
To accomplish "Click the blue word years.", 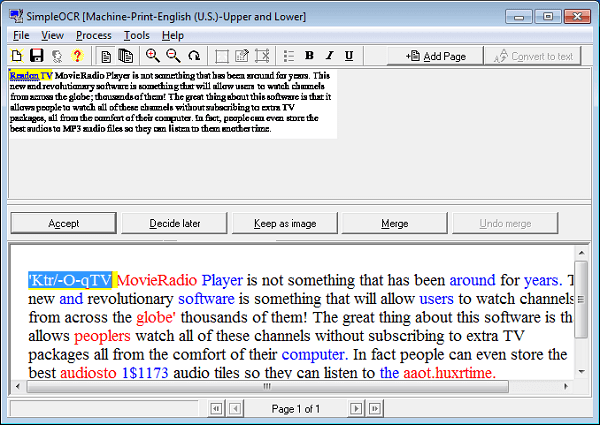I will tap(543, 281).
